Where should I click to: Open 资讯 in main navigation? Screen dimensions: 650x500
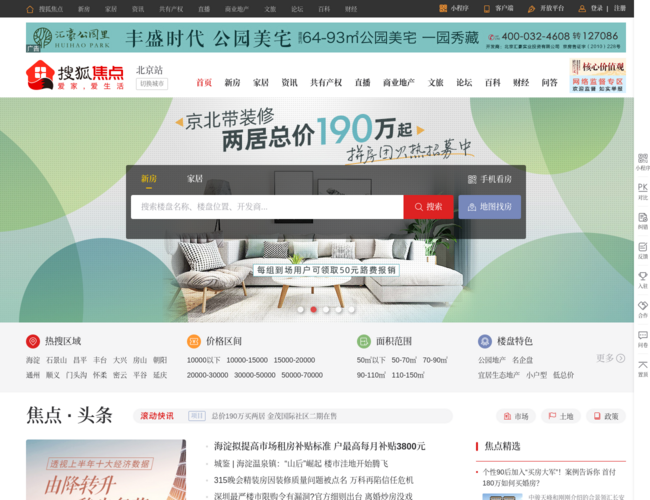point(289,83)
